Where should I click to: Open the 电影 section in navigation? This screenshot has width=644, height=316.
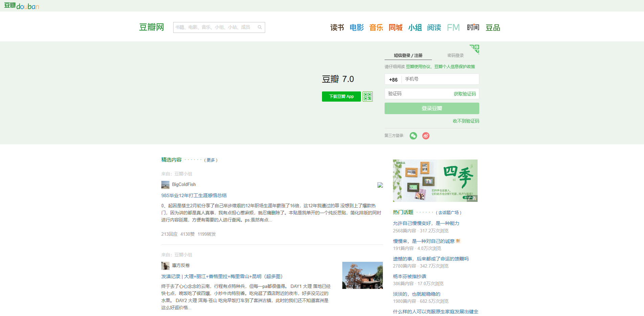click(356, 27)
